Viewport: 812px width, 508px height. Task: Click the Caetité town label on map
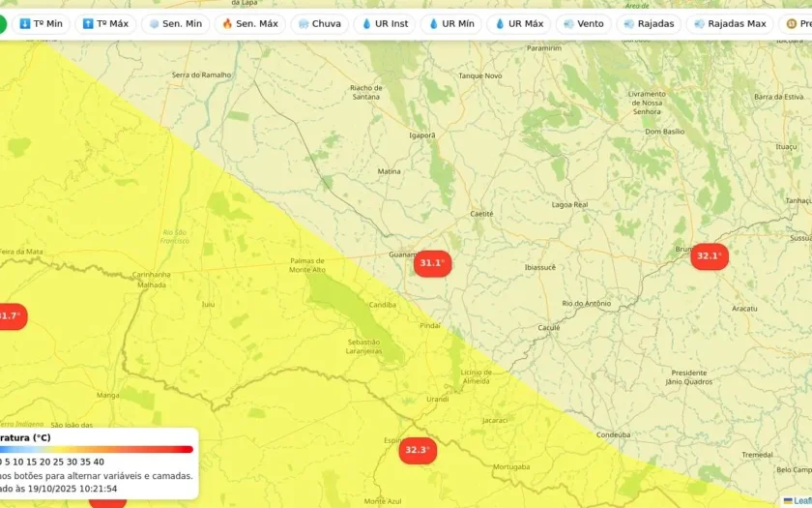tap(481, 214)
